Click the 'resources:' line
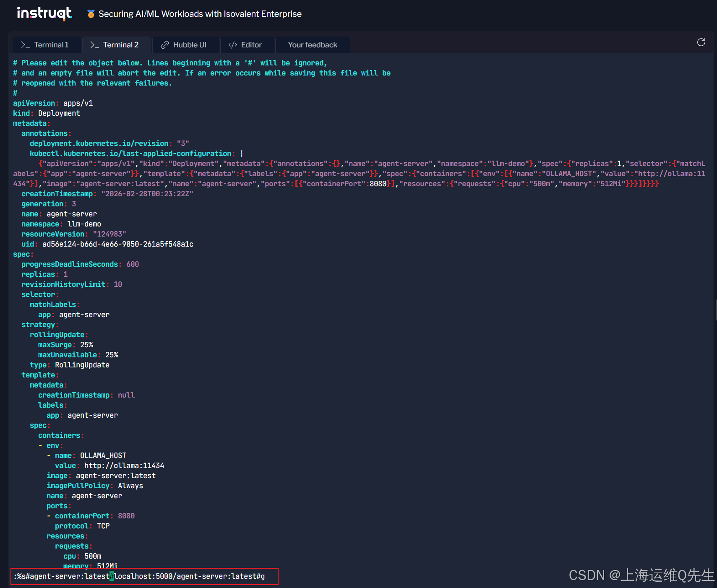Screen dimensions: 717x588 click(x=67, y=536)
